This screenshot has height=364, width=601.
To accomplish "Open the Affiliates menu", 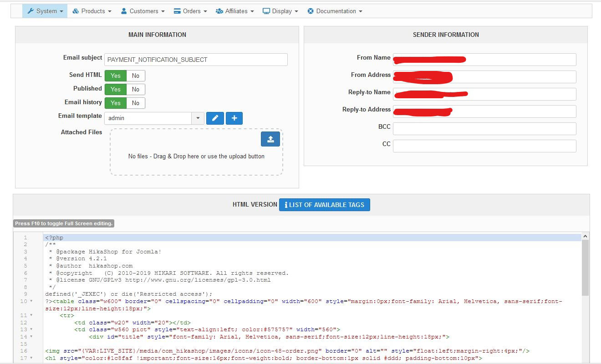I will pyautogui.click(x=235, y=11).
